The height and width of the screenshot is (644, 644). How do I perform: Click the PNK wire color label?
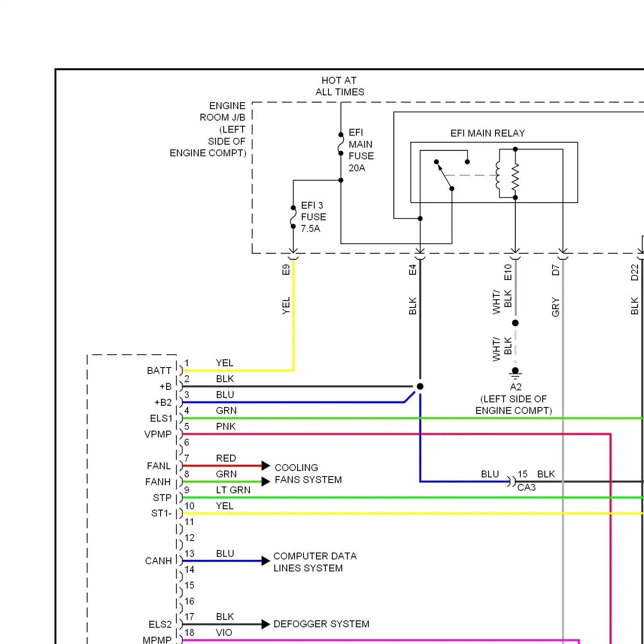(226, 426)
